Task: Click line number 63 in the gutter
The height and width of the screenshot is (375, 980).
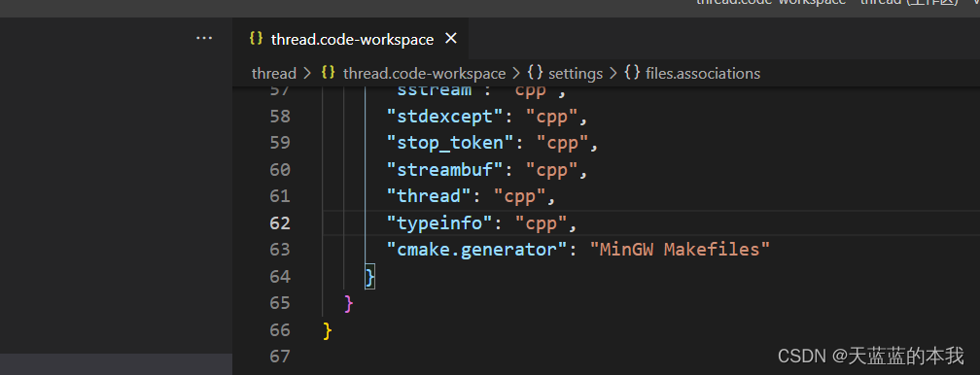Action: (x=280, y=250)
